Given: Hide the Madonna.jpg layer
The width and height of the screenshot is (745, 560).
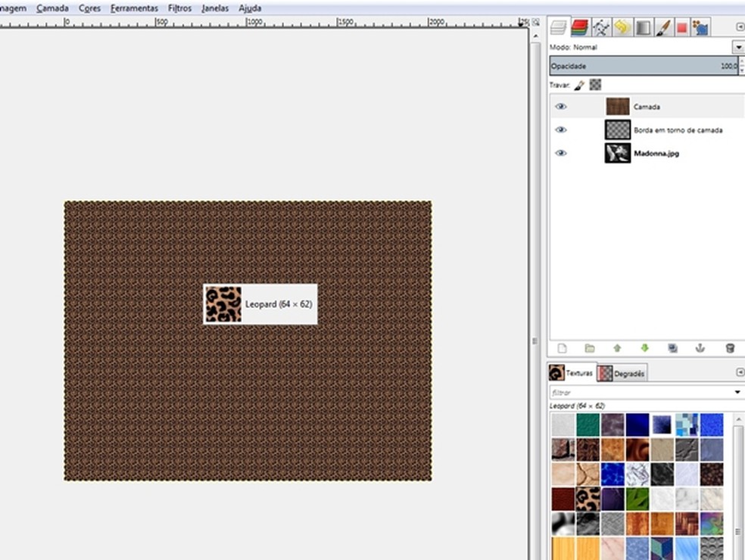Looking at the screenshot, I should 560,153.
